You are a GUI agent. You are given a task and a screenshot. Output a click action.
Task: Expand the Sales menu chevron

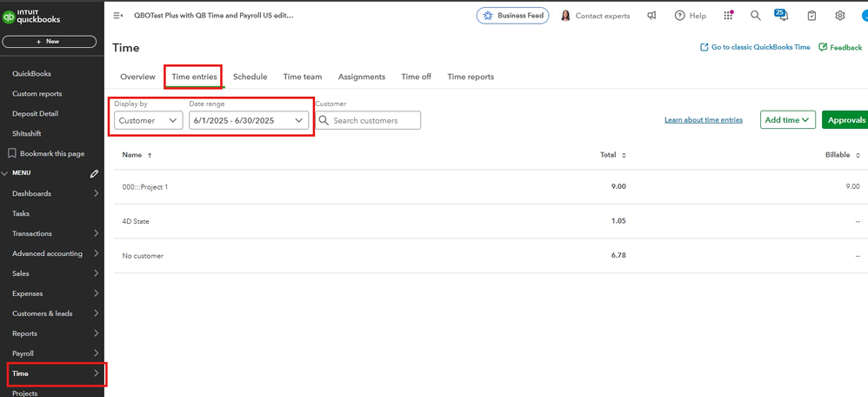click(97, 273)
